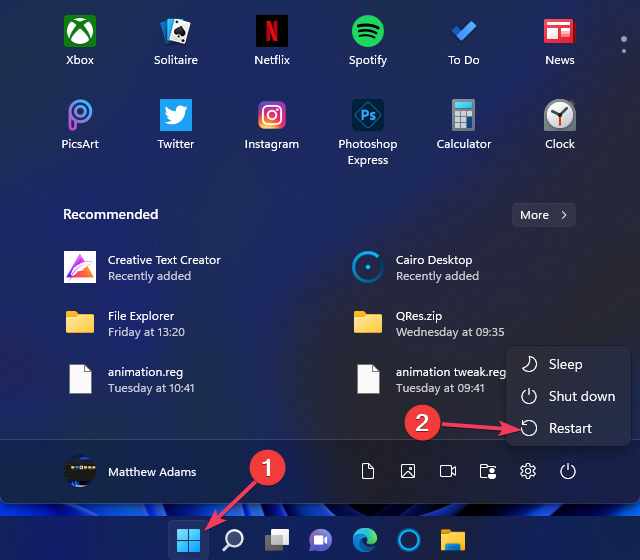Open the Matthew Adams account menu
640x560 pixels.
pyautogui.click(x=130, y=471)
